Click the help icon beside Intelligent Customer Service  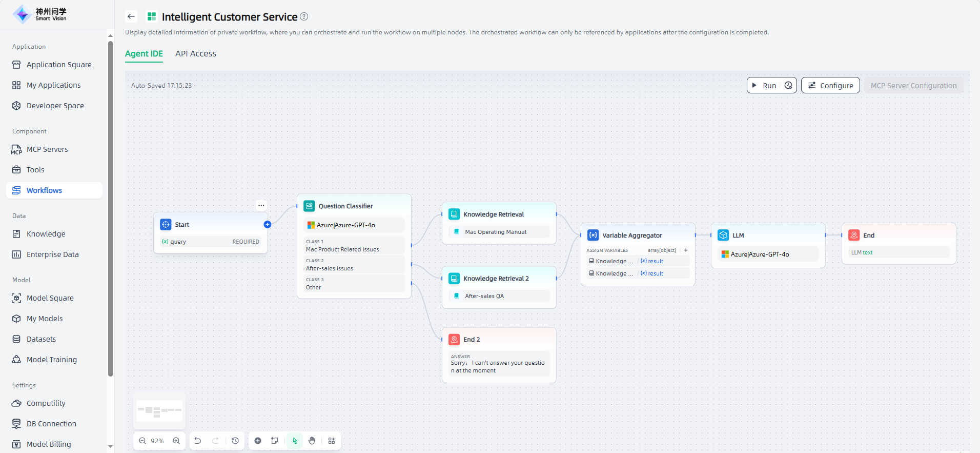tap(304, 16)
